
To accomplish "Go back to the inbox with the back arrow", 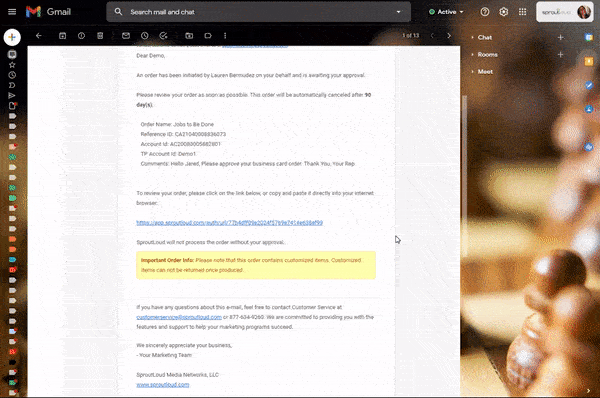I will [x=39, y=36].
